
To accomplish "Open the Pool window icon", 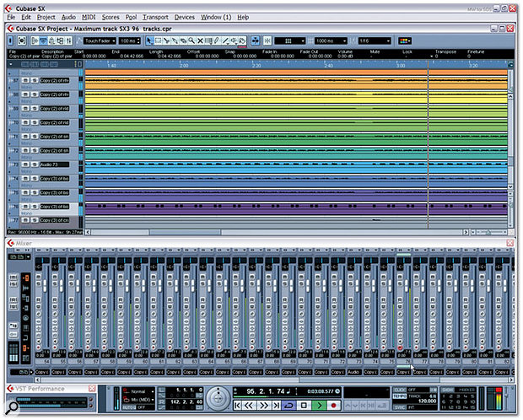I will [x=61, y=40].
